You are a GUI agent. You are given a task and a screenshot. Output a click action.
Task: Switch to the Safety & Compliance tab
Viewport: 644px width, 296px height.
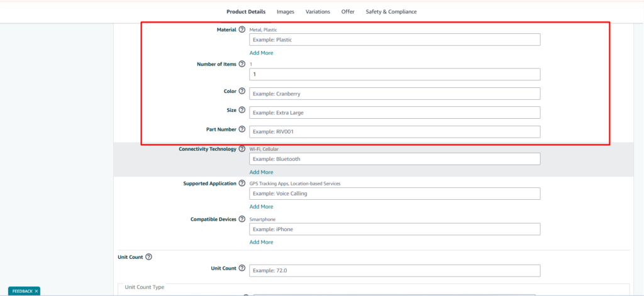(391, 12)
